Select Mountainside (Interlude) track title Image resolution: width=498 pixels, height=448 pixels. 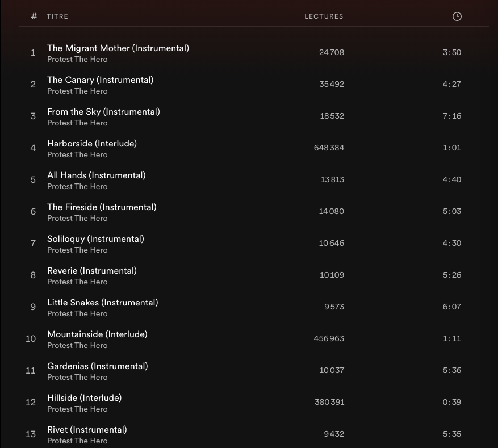97,334
